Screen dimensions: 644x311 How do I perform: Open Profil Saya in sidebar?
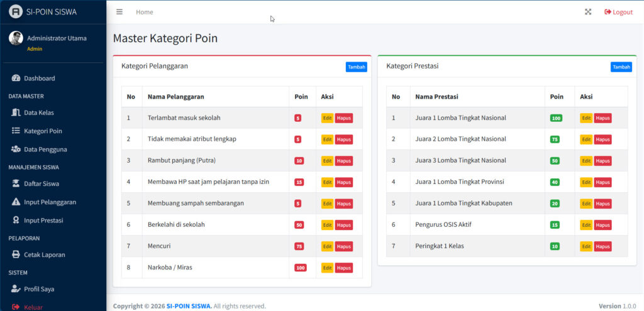coord(39,289)
